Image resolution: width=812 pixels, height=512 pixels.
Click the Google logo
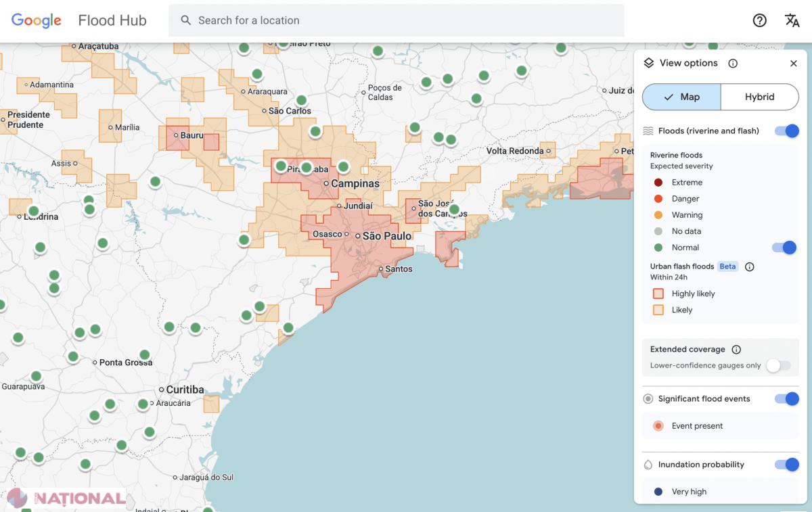[37, 21]
